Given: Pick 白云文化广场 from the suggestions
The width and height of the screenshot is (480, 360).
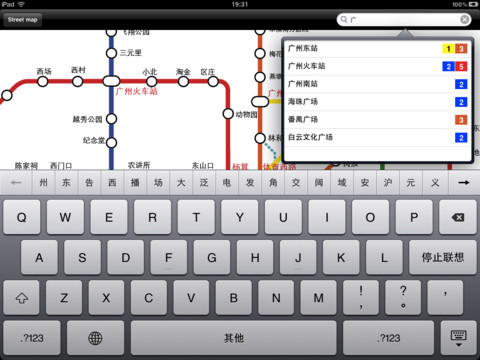Looking at the screenshot, I should tap(378, 137).
